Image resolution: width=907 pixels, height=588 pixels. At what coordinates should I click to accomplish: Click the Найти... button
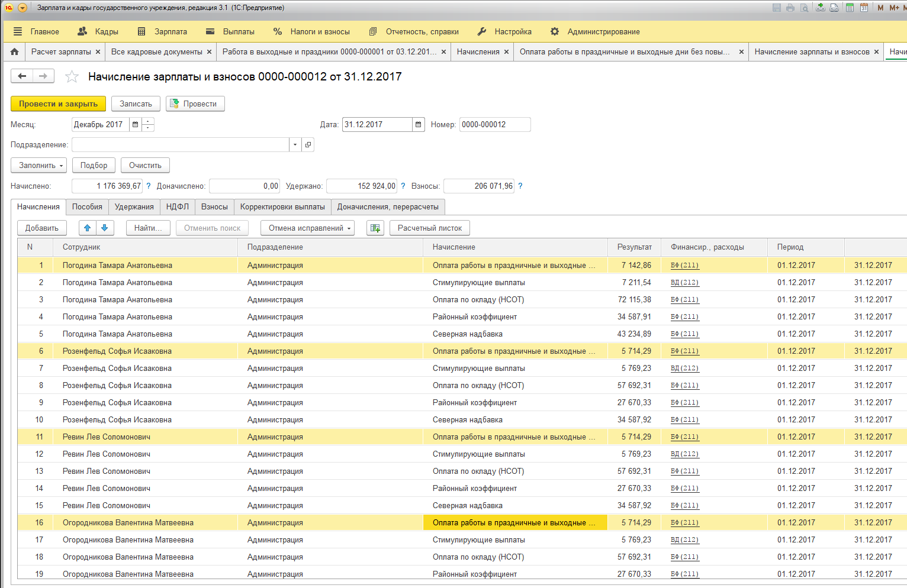pos(148,228)
